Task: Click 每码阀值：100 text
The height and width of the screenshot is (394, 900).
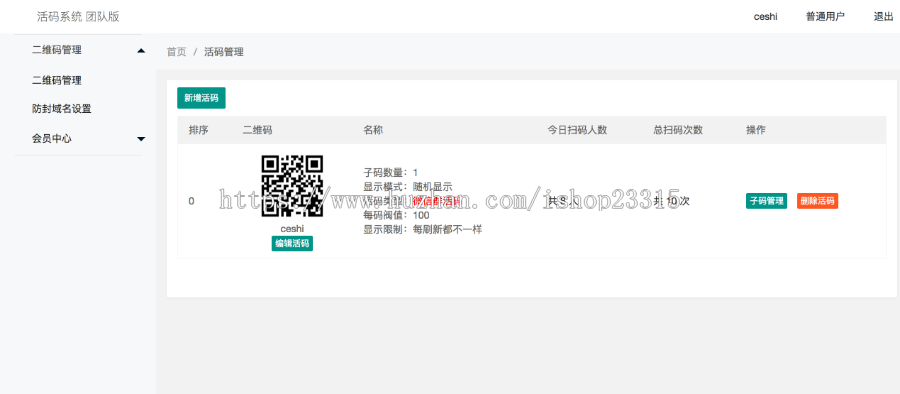Action: pos(397,215)
